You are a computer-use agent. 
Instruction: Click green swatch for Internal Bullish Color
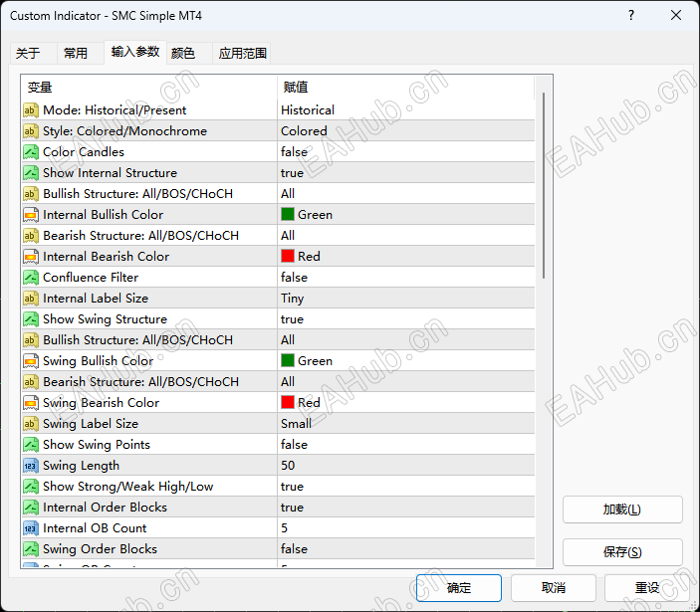coord(288,215)
